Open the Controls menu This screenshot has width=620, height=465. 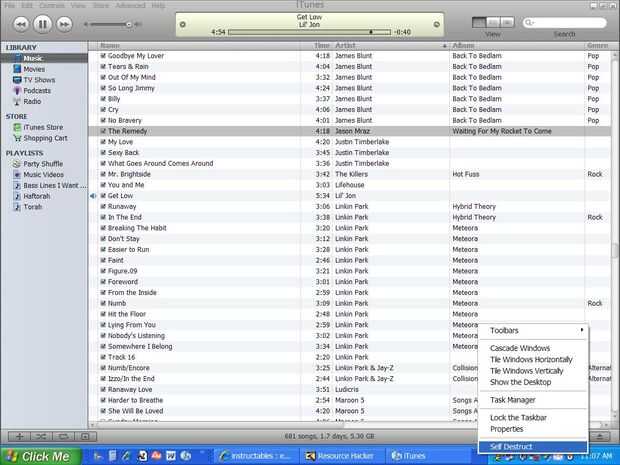coord(52,6)
